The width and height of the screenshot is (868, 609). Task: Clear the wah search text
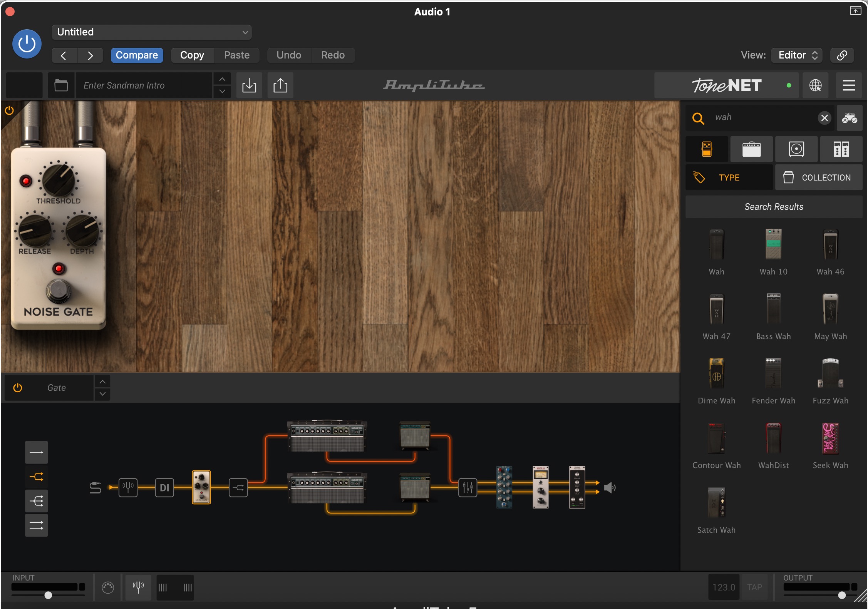click(x=824, y=118)
